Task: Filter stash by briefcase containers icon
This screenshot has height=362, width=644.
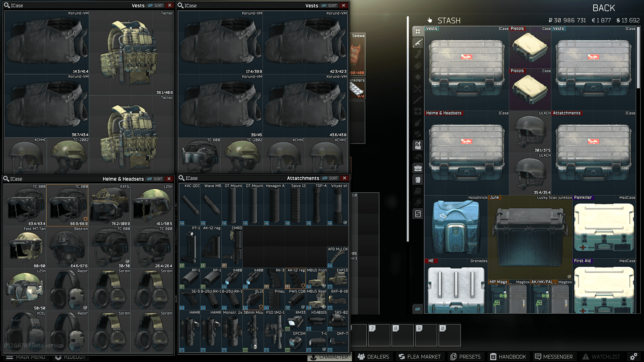Action: tap(418, 168)
